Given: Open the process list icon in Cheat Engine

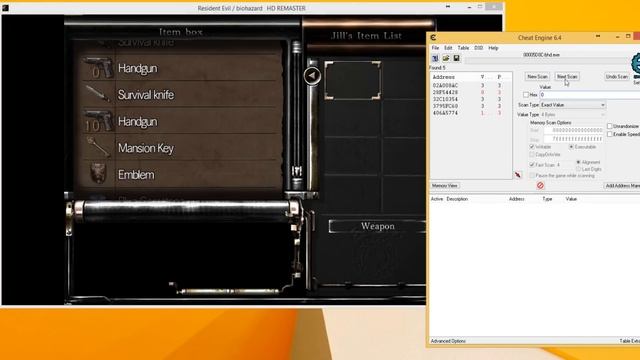Looking at the screenshot, I should coord(435,58).
